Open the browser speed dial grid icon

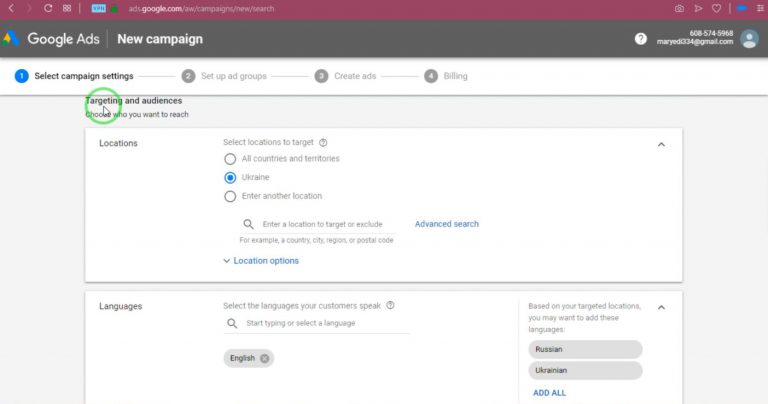tap(67, 8)
